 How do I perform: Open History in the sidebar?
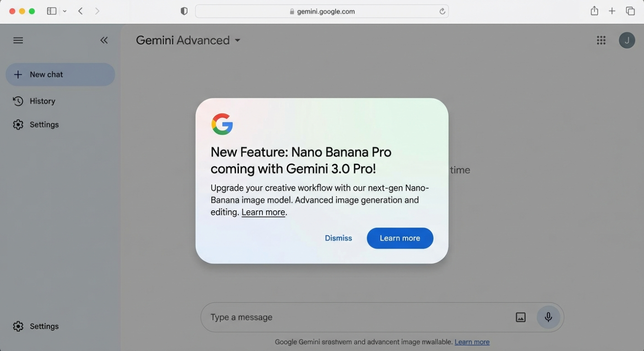tap(34, 101)
